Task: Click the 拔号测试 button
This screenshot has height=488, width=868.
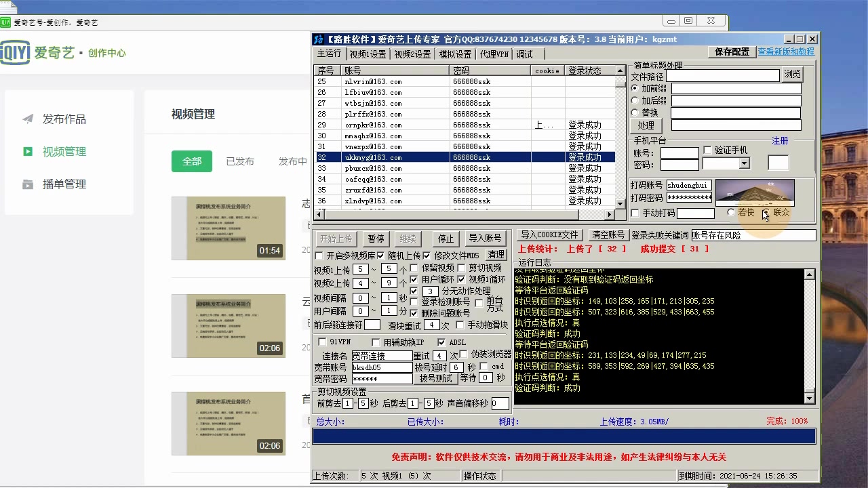Action: 435,378
